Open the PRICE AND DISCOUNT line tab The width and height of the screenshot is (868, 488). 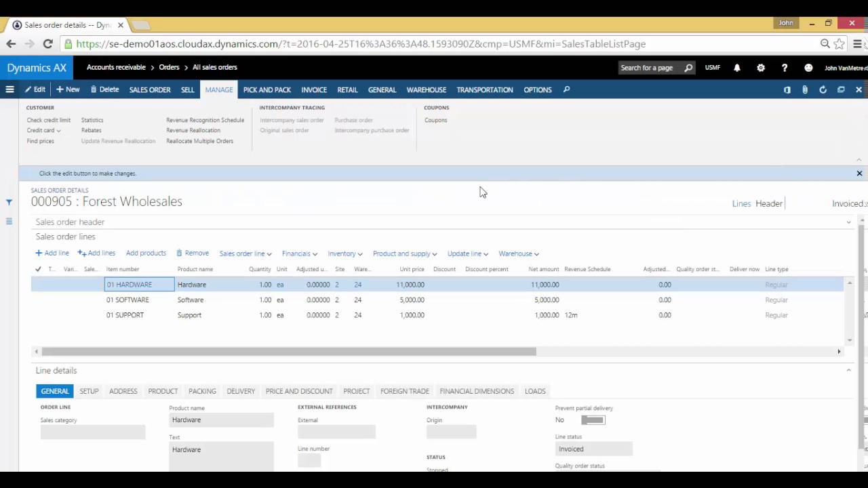click(x=299, y=391)
